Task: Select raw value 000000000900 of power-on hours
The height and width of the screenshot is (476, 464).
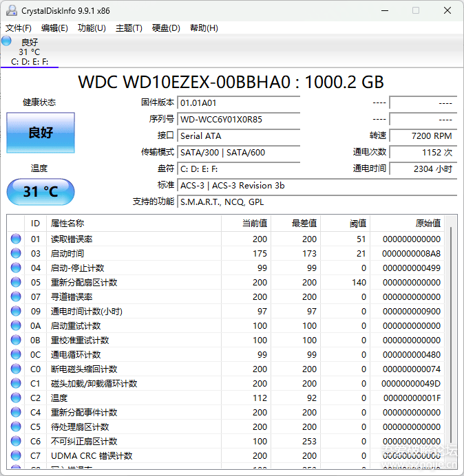Action: tap(412, 312)
